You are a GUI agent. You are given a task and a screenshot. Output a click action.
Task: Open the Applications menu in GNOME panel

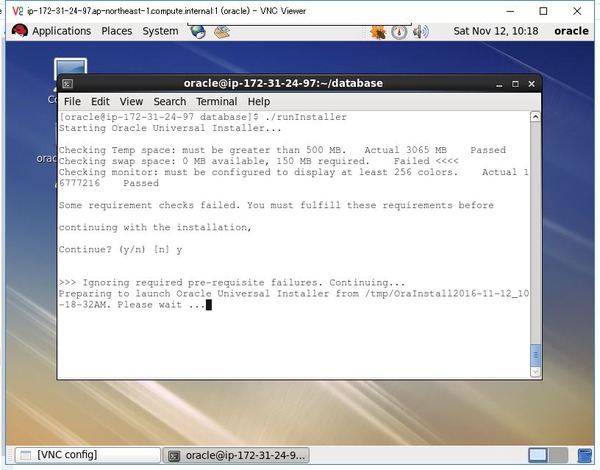pyautogui.click(x=62, y=31)
